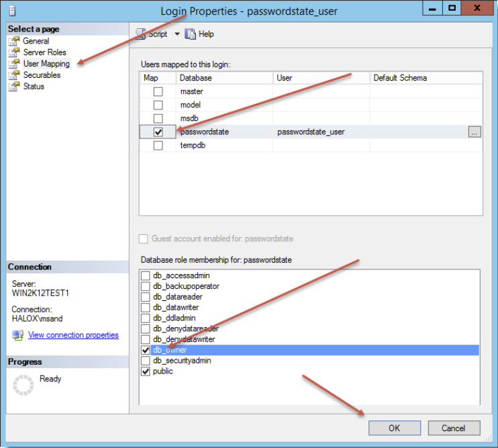The image size is (498, 448).
Task: Select the master database row
Action: tap(311, 91)
